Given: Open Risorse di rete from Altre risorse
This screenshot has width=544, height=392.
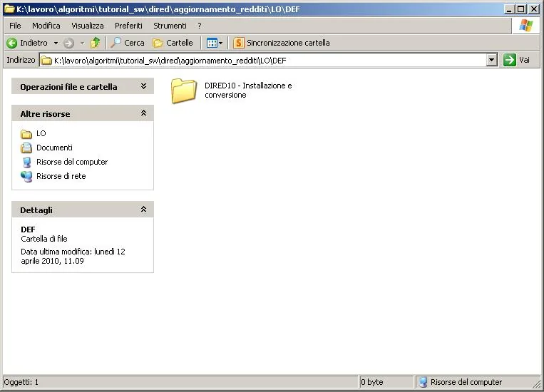Looking at the screenshot, I should pyautogui.click(x=61, y=176).
